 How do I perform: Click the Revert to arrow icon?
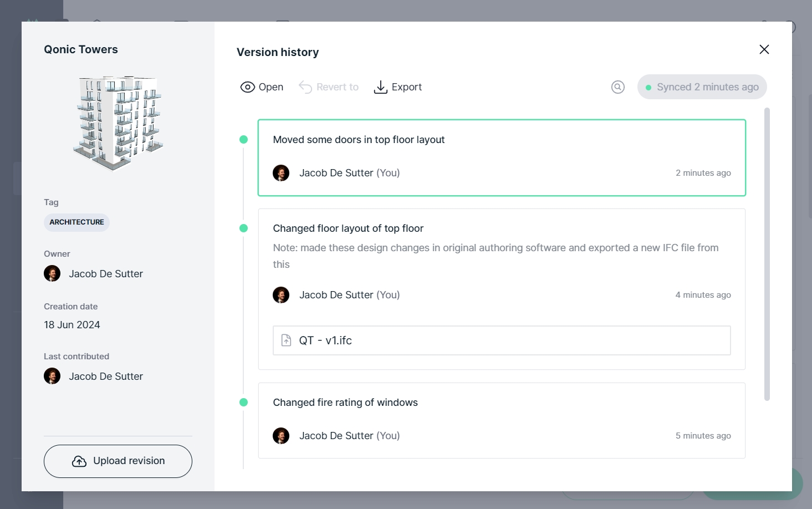[x=305, y=87]
